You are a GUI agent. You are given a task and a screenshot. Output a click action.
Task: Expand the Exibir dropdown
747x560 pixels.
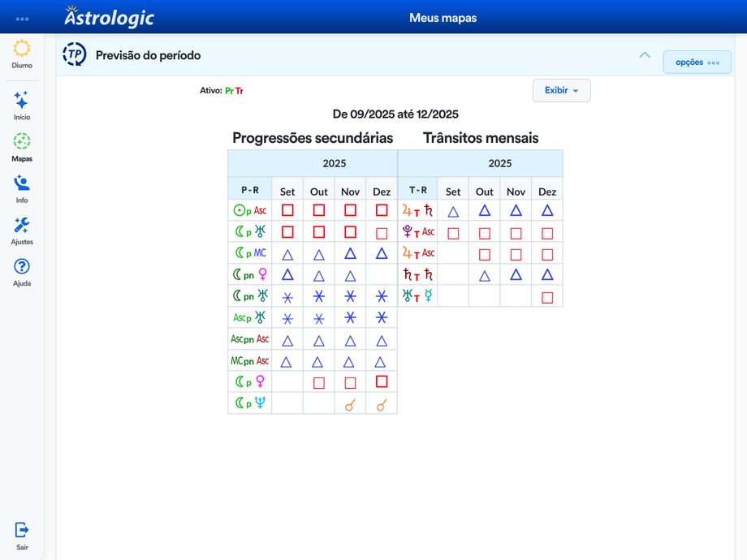tap(562, 90)
